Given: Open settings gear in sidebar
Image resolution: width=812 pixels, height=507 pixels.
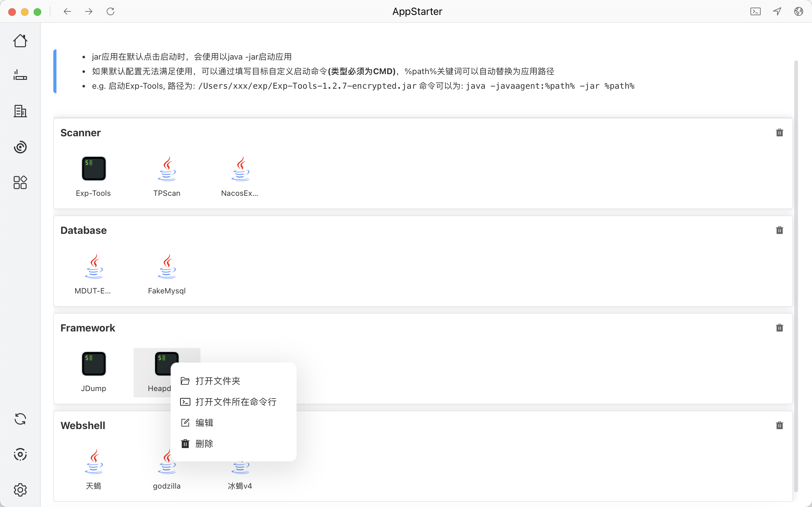Looking at the screenshot, I should [x=20, y=490].
